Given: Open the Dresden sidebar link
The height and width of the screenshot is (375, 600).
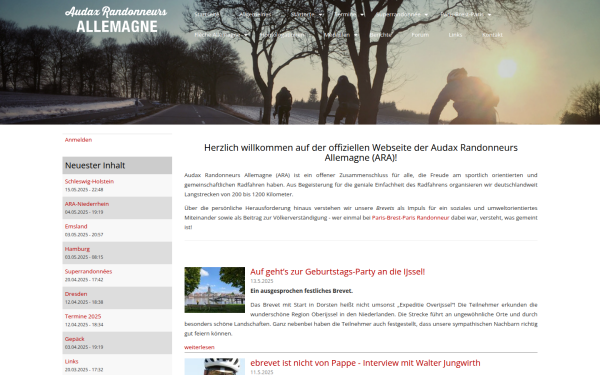Looking at the screenshot, I should pyautogui.click(x=76, y=294).
